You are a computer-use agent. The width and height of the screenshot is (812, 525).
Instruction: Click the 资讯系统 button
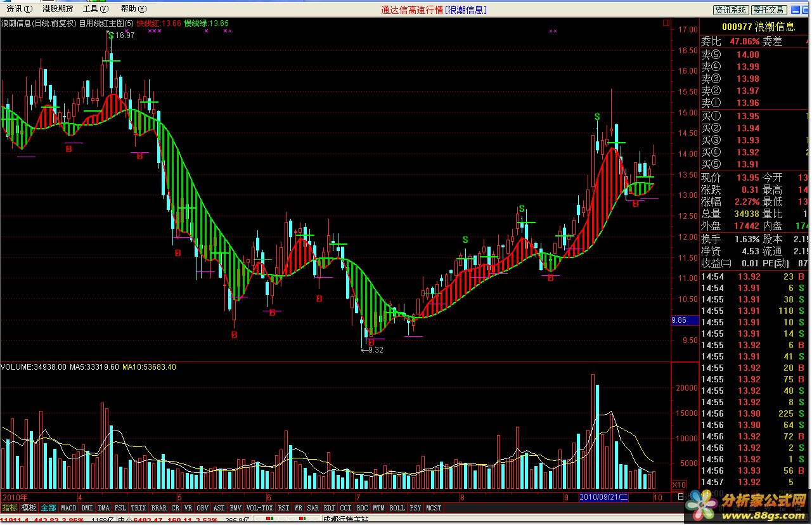[x=731, y=10]
